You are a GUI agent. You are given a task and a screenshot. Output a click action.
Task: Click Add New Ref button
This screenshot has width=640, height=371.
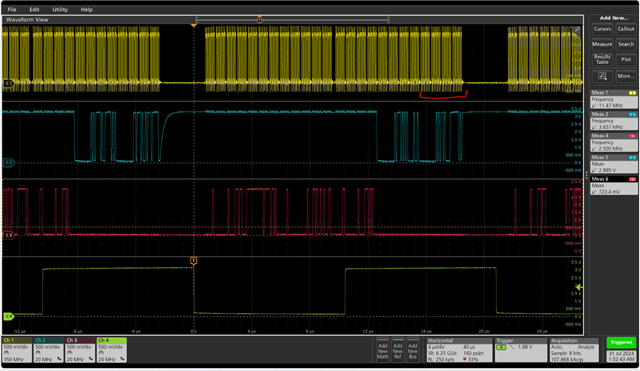point(398,350)
